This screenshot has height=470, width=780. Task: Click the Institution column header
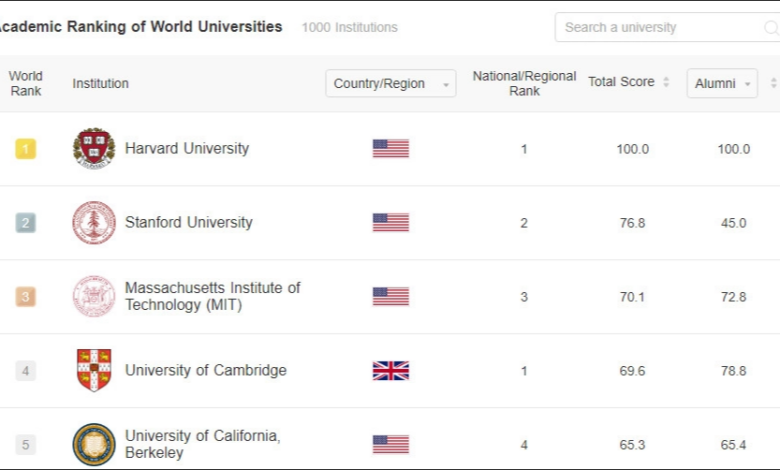[x=100, y=84]
